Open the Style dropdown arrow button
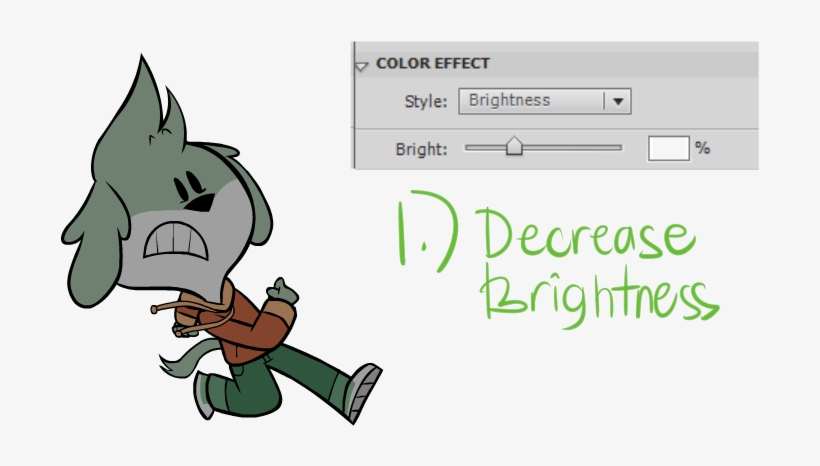 coord(617,100)
